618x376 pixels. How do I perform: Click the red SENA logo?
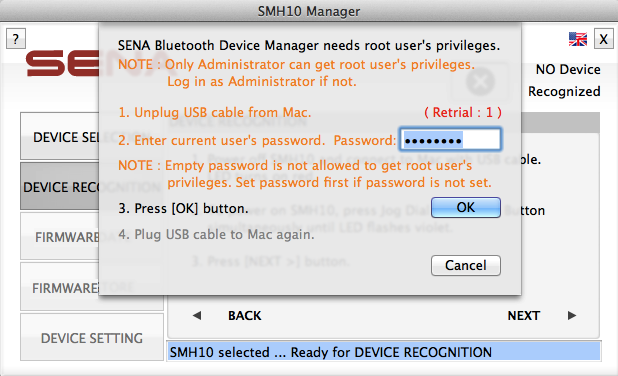[x=62, y=63]
